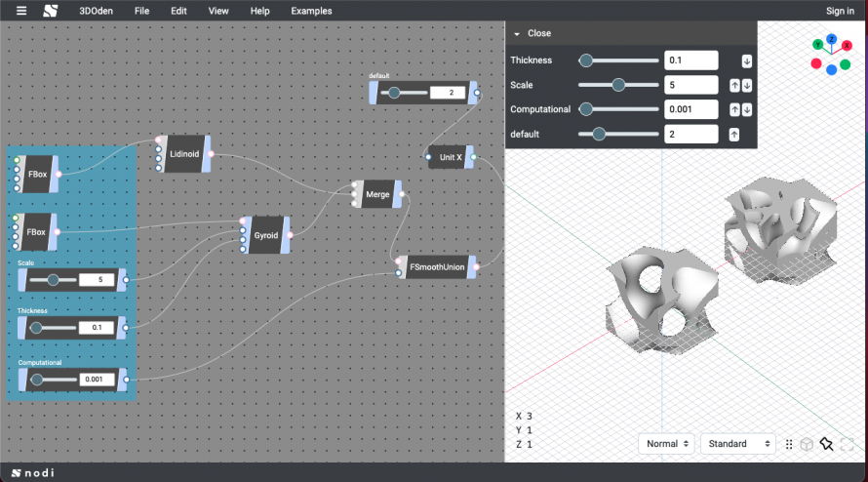
Task: Open the Help menu
Action: [259, 11]
